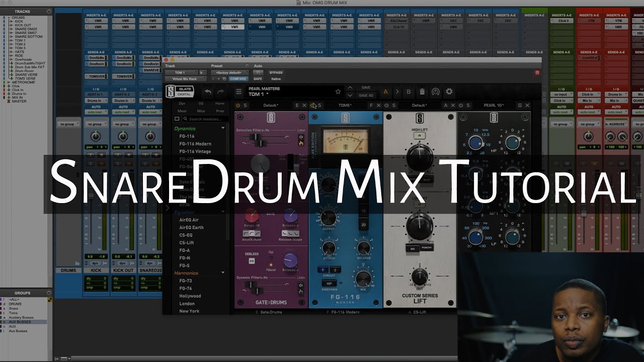644x362 pixels.
Task: Click the SAVE AS button
Action: tap(366, 96)
